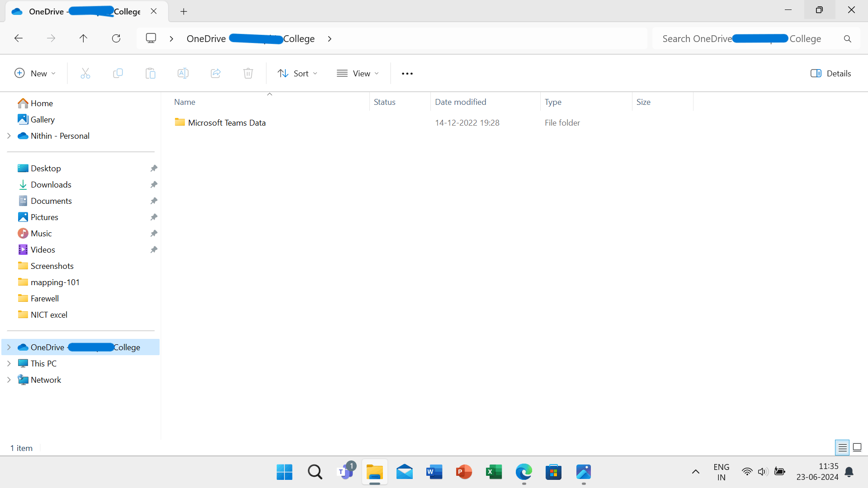Expand the This PC tree node
Viewport: 868px width, 488px height.
9,363
